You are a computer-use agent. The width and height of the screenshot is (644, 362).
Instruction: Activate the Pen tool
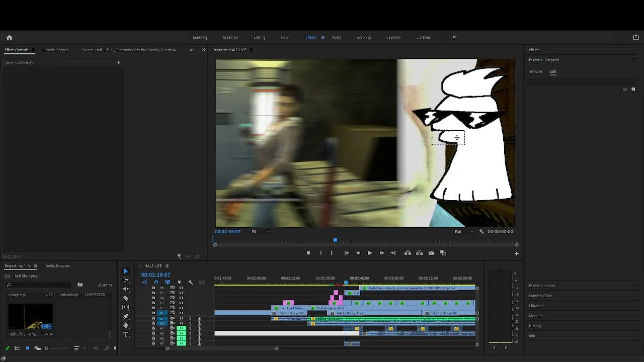[x=126, y=316]
